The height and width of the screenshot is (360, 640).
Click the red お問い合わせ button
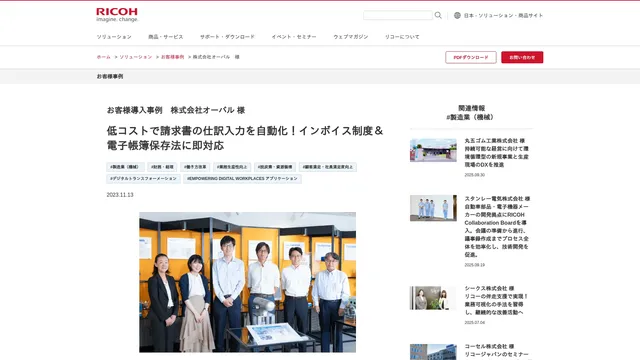522,57
